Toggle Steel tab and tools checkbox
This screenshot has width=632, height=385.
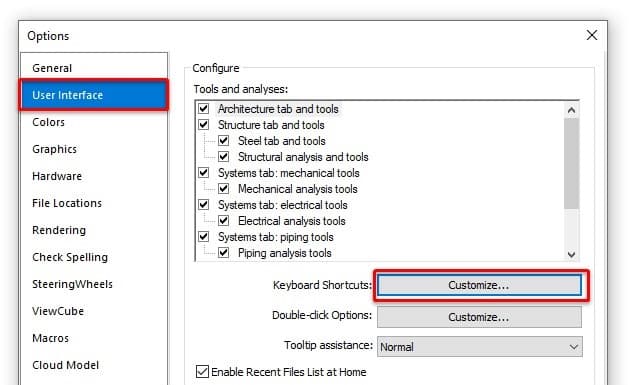(x=223, y=141)
